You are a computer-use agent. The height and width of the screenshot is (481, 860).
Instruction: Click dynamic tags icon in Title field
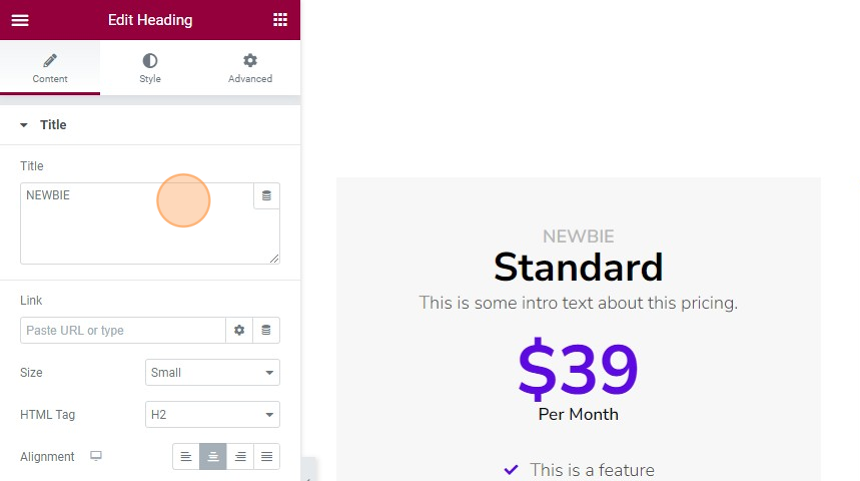267,196
